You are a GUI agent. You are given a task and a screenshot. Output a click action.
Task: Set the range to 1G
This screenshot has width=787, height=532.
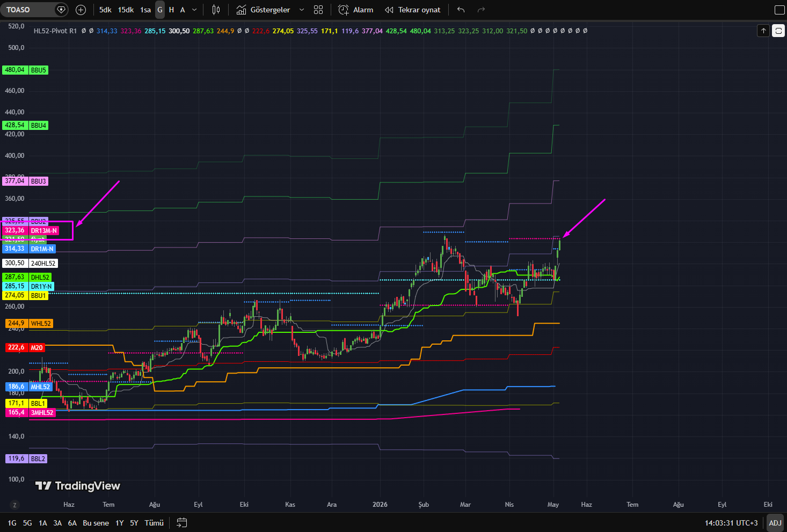click(x=12, y=523)
